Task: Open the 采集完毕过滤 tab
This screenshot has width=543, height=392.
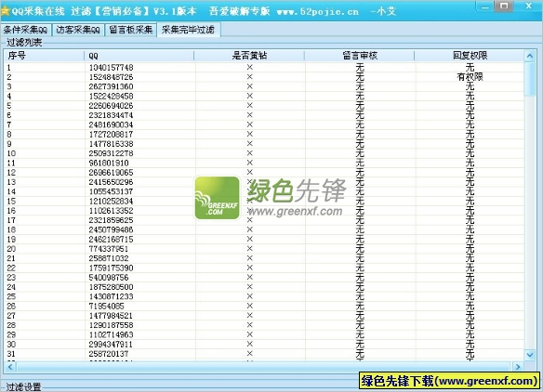Action: (x=189, y=30)
